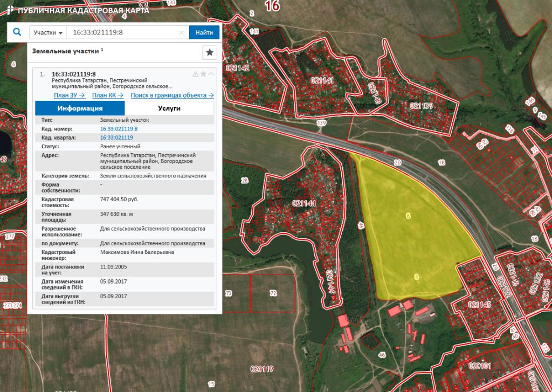Open the Участки search type dropdown

pos(48,32)
